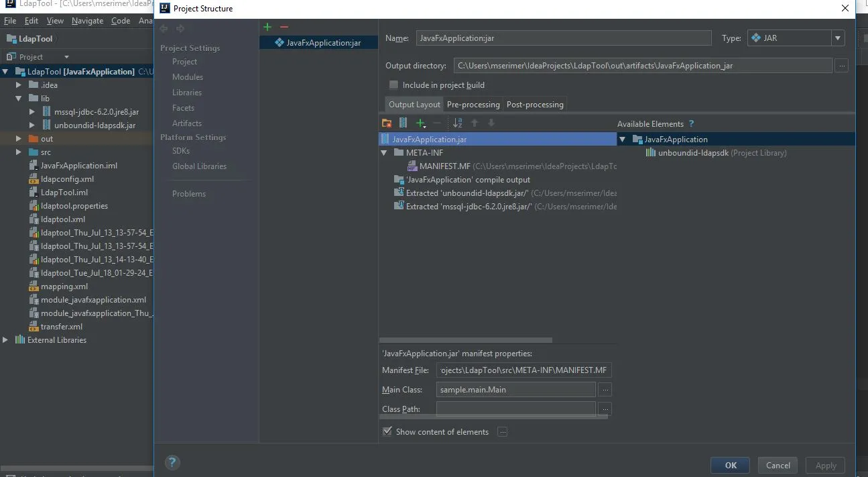Click the green plus Add artifact icon

pos(267,27)
